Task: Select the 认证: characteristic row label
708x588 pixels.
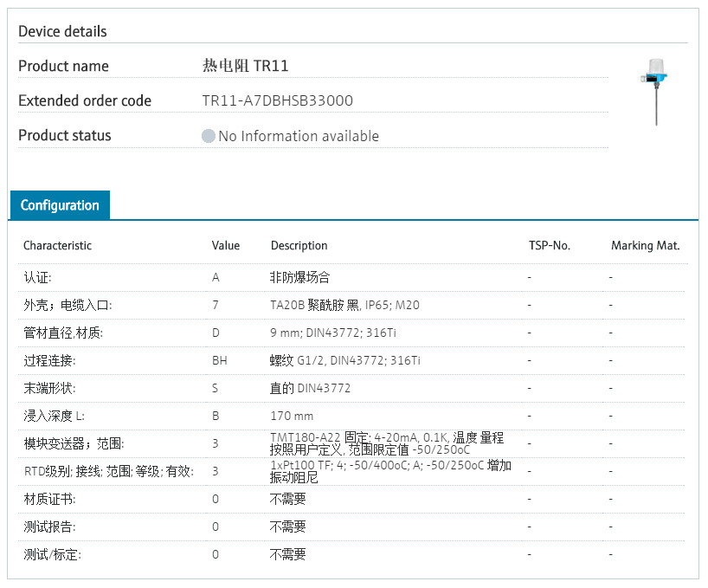Action: pyautogui.click(x=37, y=277)
